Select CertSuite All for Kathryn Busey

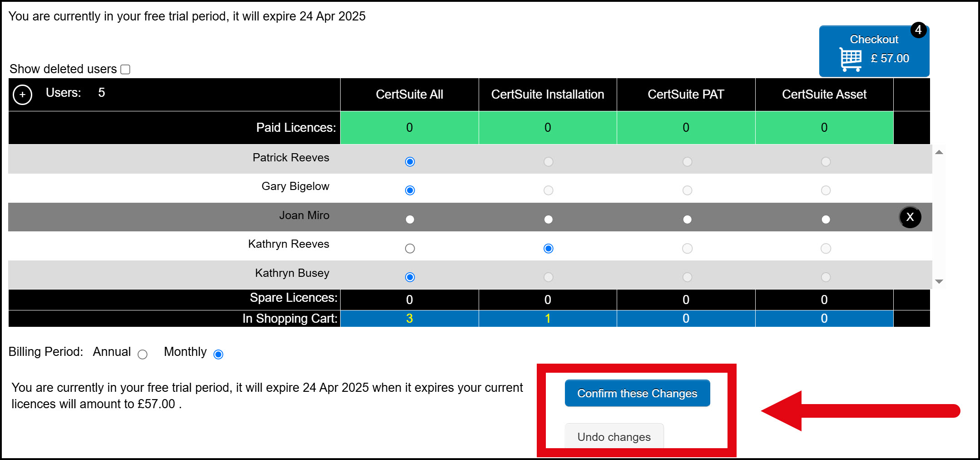point(410,277)
